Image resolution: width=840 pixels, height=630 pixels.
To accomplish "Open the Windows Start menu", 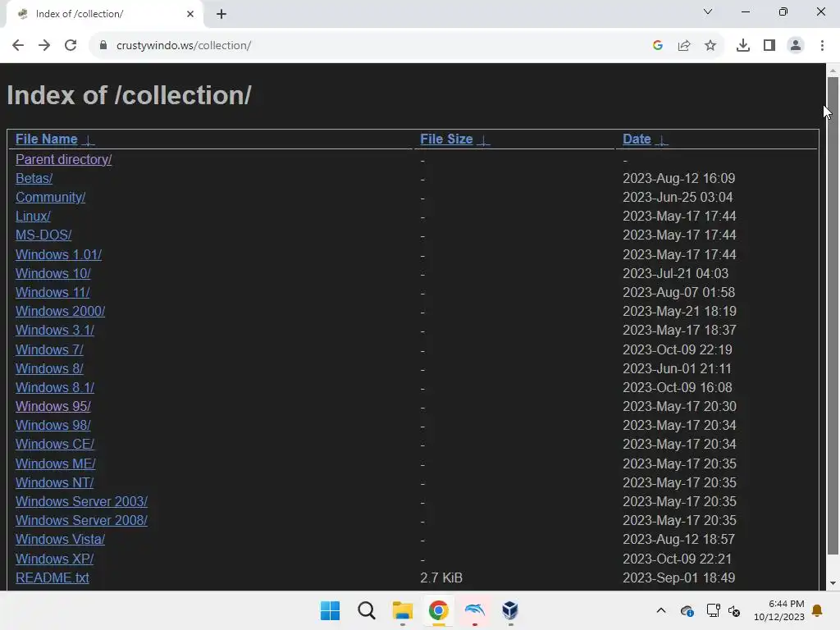I will pyautogui.click(x=330, y=610).
